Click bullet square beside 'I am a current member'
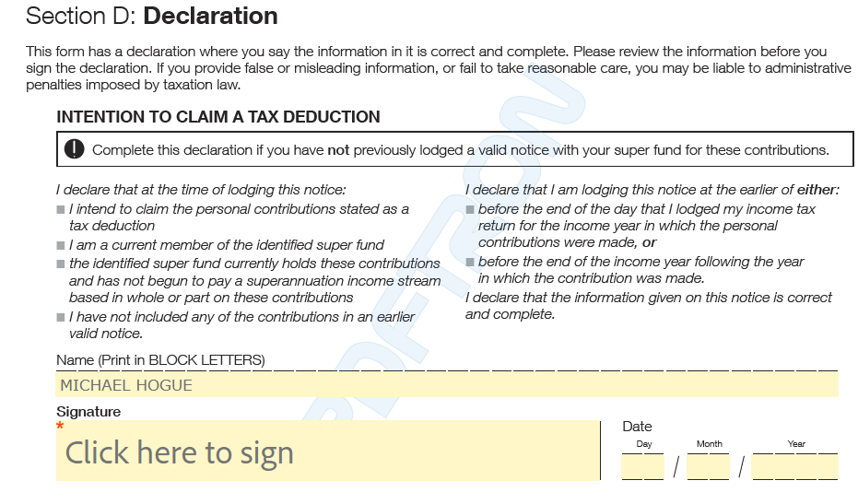The image size is (858, 504). 61,246
